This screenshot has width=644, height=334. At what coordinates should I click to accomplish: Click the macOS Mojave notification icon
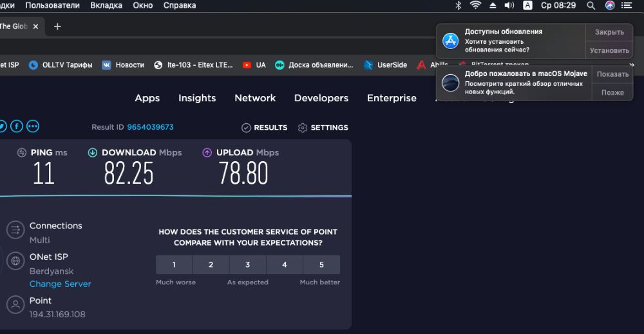451,83
